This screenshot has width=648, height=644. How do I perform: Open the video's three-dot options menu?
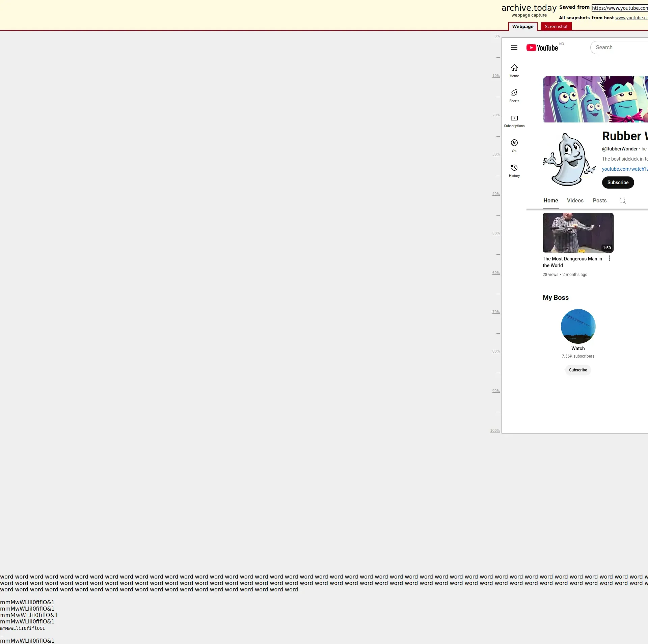click(609, 258)
